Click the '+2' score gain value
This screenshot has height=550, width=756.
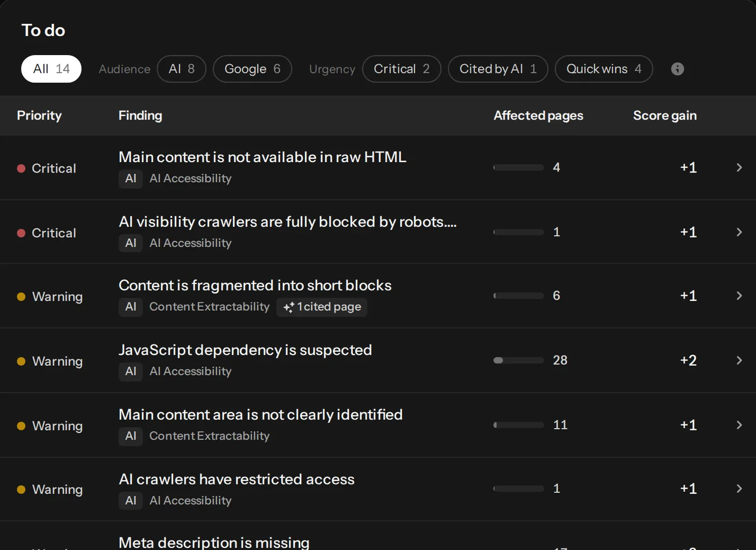point(688,360)
